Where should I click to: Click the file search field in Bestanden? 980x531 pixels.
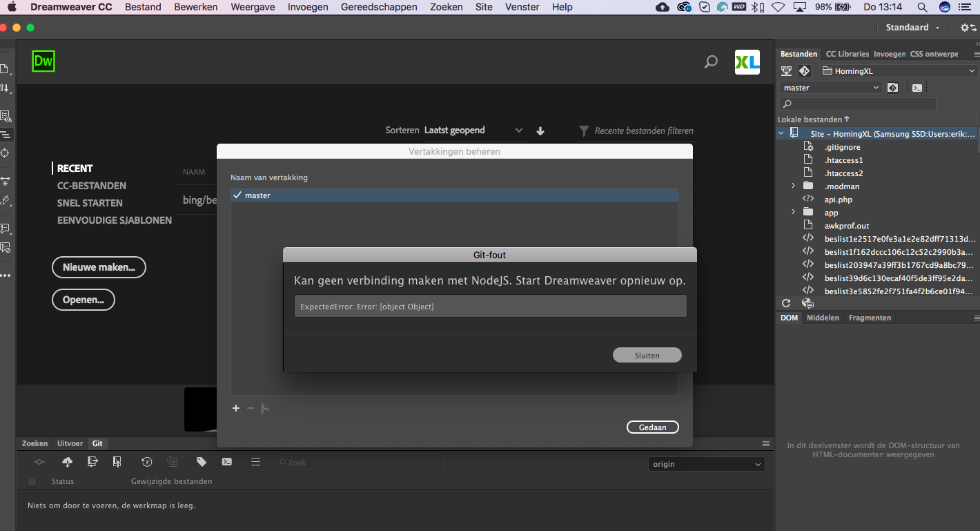(x=858, y=104)
